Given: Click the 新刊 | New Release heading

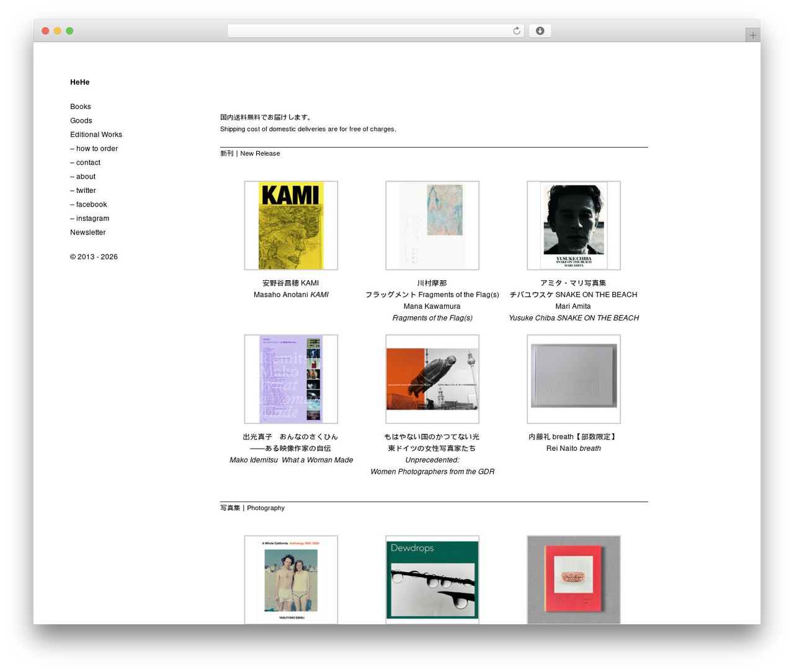Looking at the screenshot, I should pos(250,154).
